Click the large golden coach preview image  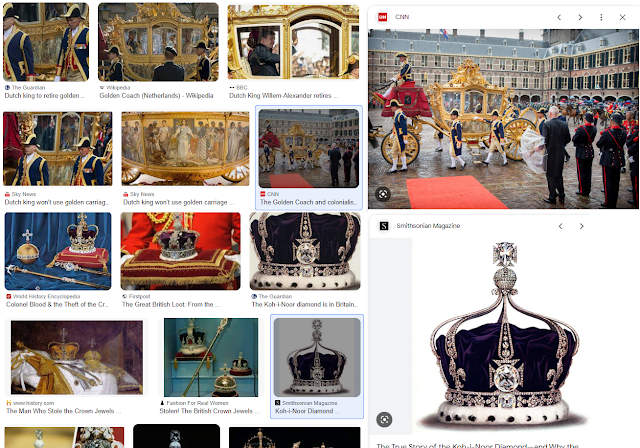(503, 119)
